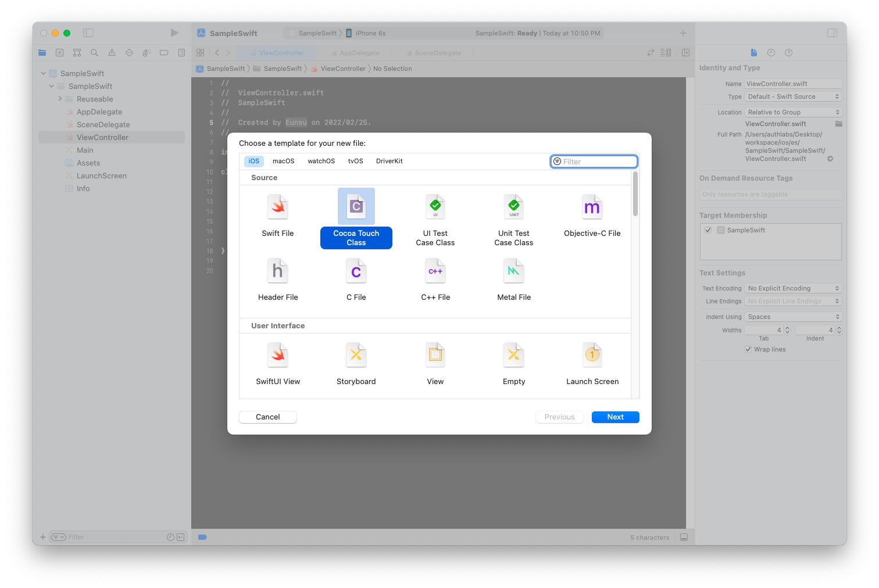Open the Type Default - Swift Source dropdown
This screenshot has width=879, height=588.
pyautogui.click(x=794, y=96)
